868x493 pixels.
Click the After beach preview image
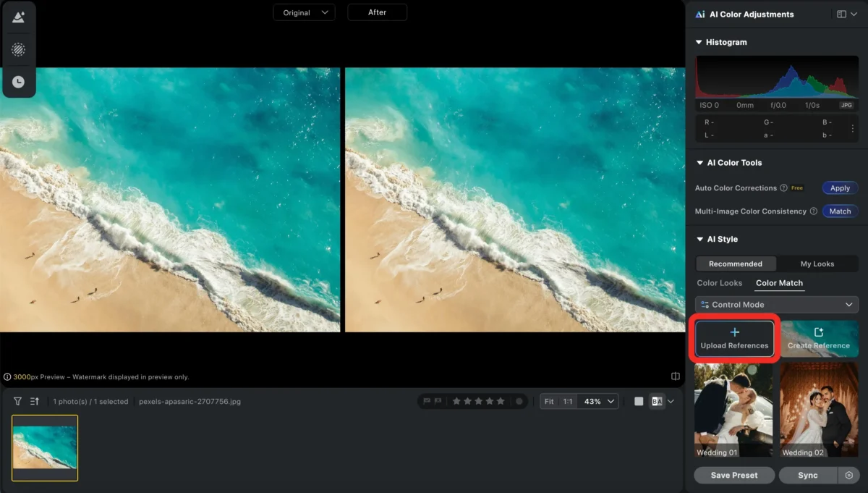[514, 200]
